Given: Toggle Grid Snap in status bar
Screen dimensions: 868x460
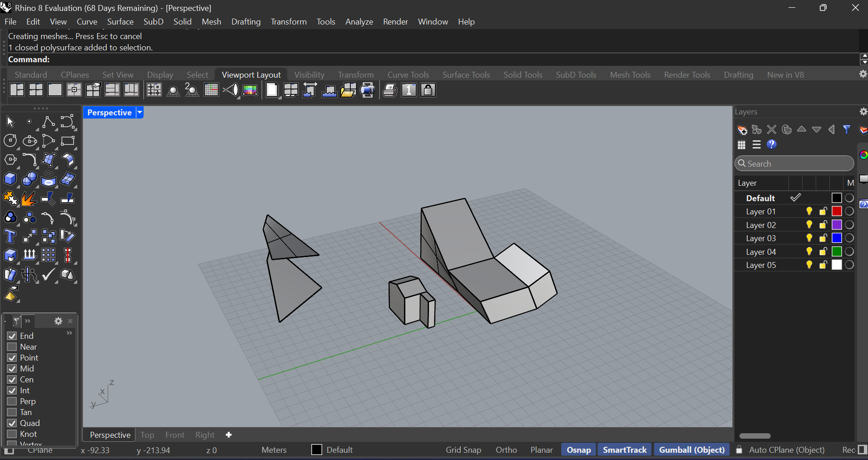Looking at the screenshot, I should [463, 450].
